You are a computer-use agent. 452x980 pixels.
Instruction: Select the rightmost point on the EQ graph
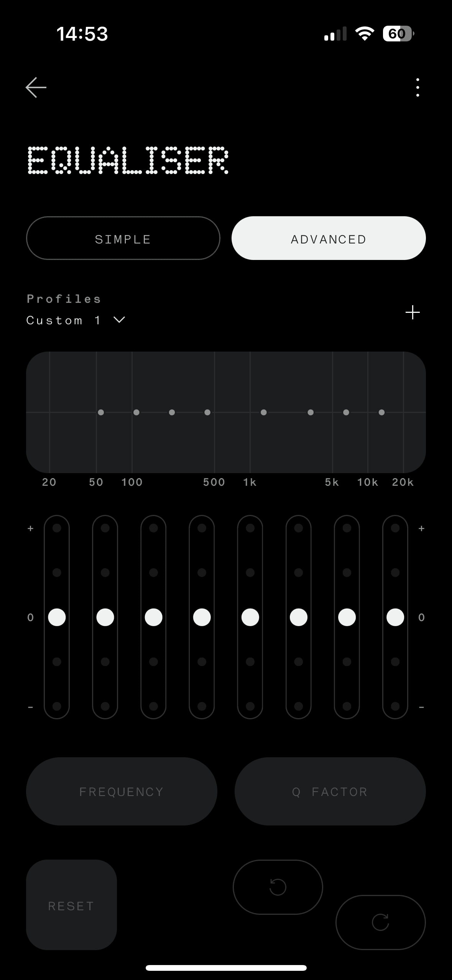[x=381, y=413]
